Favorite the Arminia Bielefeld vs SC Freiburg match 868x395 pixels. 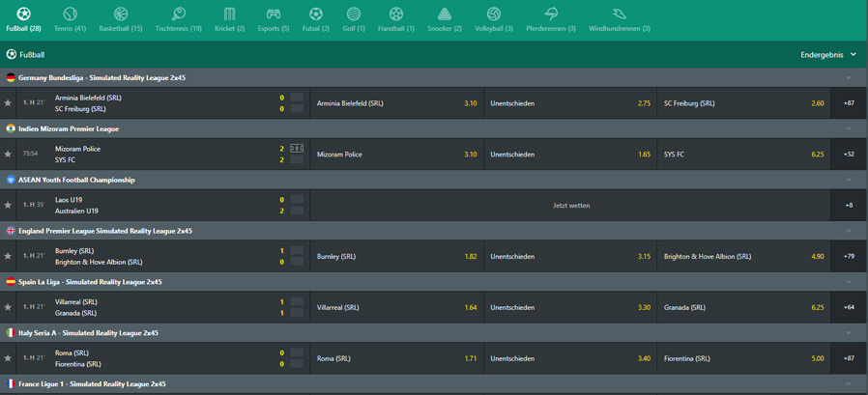coord(8,103)
